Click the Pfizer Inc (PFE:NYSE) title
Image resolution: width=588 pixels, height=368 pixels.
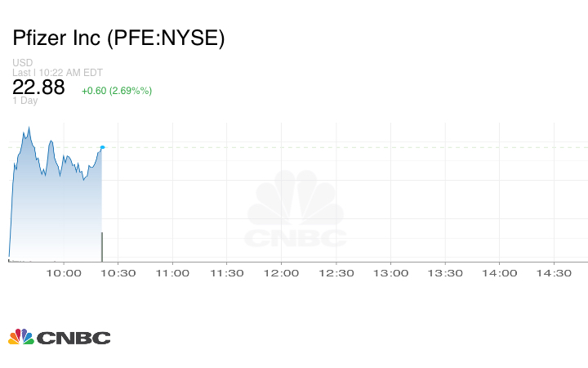[118, 38]
